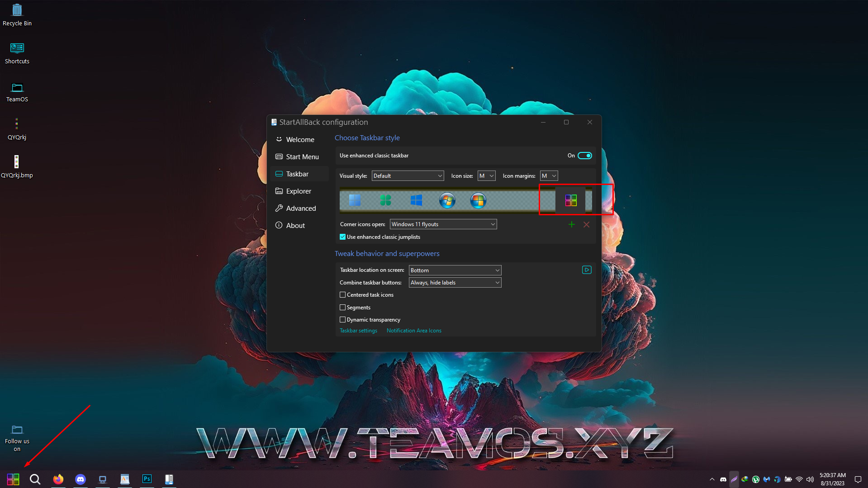Open Combine taskbar buttons dropdown
The image size is (868, 488).
(455, 283)
